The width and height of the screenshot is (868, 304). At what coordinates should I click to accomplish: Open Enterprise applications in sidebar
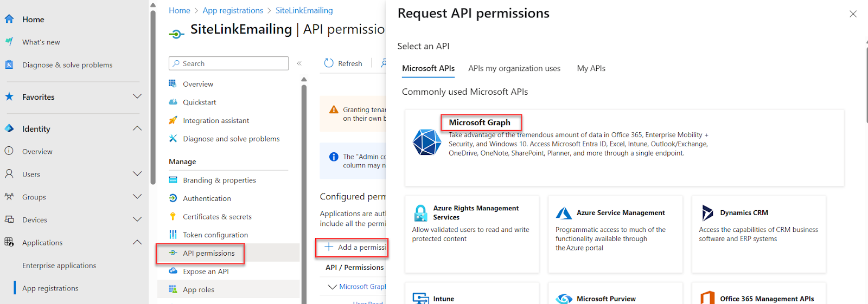59,265
